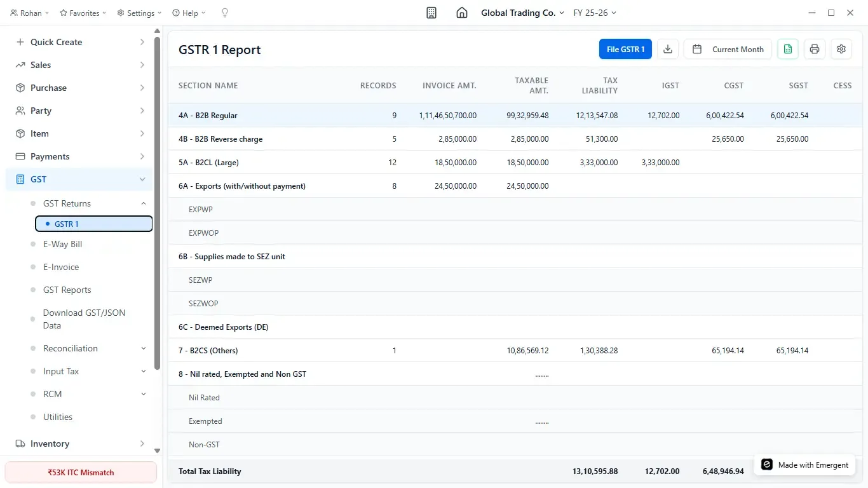The width and height of the screenshot is (868, 488).
Task: Open the FY 25-26 fiscal year dropdown
Action: (x=594, y=12)
